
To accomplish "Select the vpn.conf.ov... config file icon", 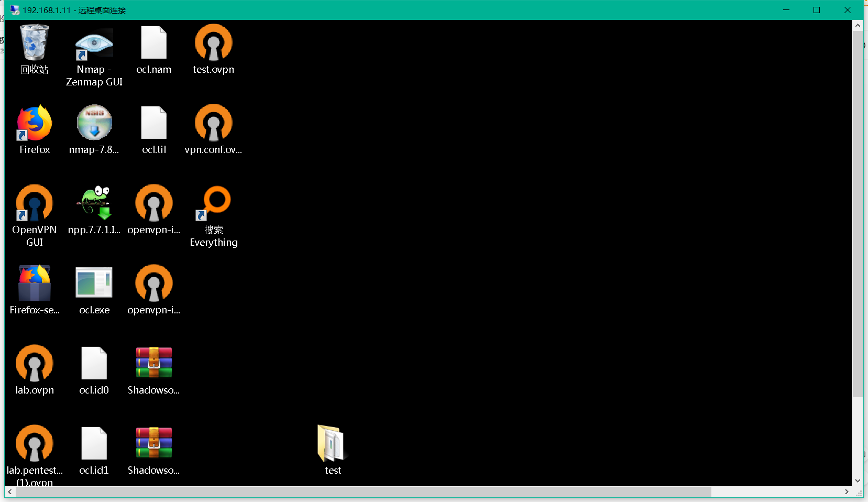I will point(213,123).
